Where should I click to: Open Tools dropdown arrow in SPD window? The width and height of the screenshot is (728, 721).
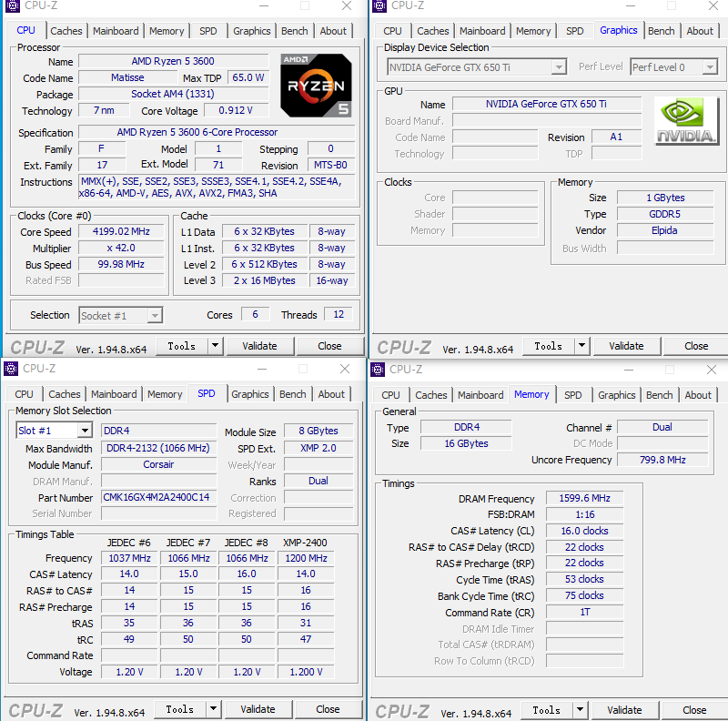click(213, 709)
